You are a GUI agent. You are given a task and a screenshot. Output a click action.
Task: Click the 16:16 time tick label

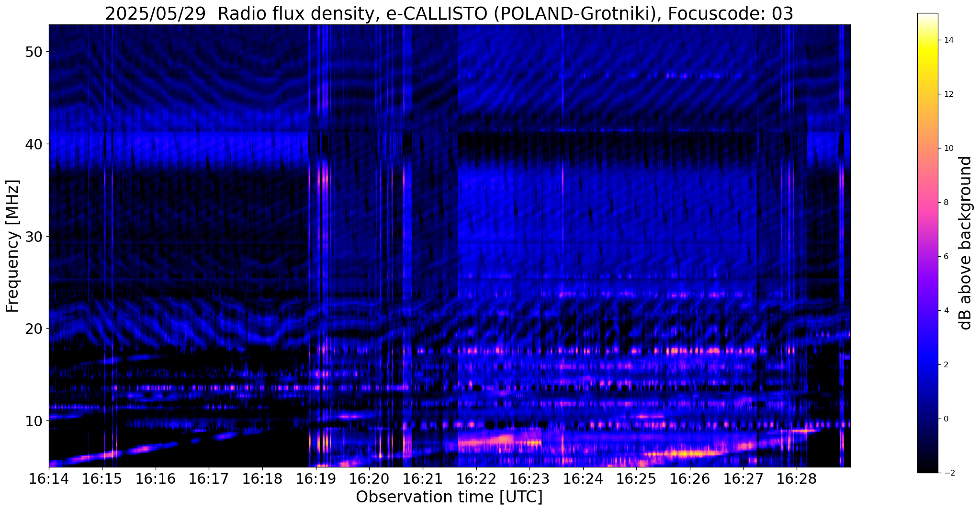[156, 479]
